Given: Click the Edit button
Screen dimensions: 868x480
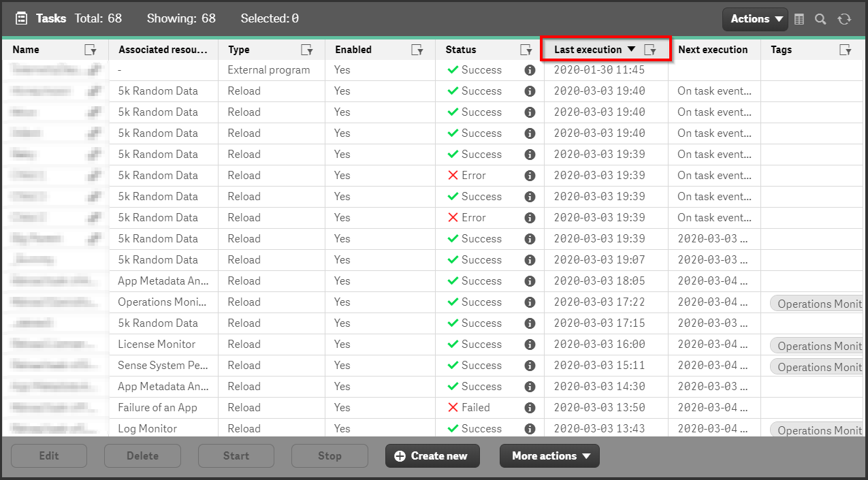Looking at the screenshot, I should (48, 456).
